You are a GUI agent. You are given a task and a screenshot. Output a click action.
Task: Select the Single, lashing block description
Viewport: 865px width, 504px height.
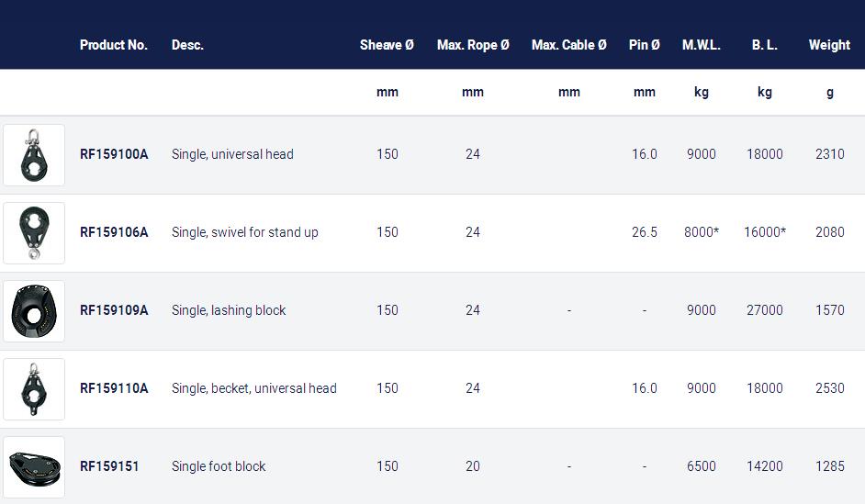tap(229, 310)
